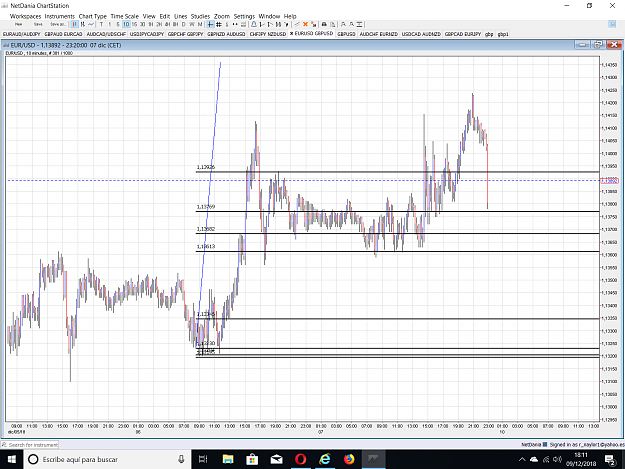Open the Chart Type menu
Image resolution: width=625 pixels, height=469 pixels.
coord(93,16)
